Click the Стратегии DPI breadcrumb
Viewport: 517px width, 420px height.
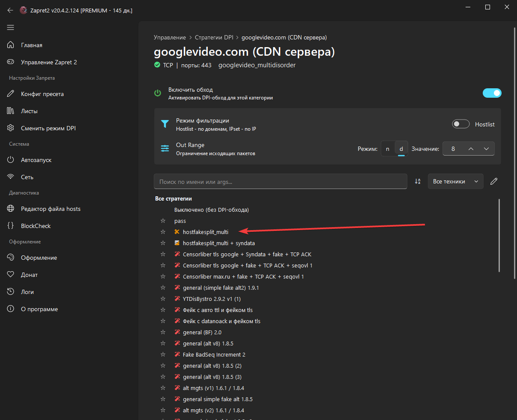pos(214,37)
